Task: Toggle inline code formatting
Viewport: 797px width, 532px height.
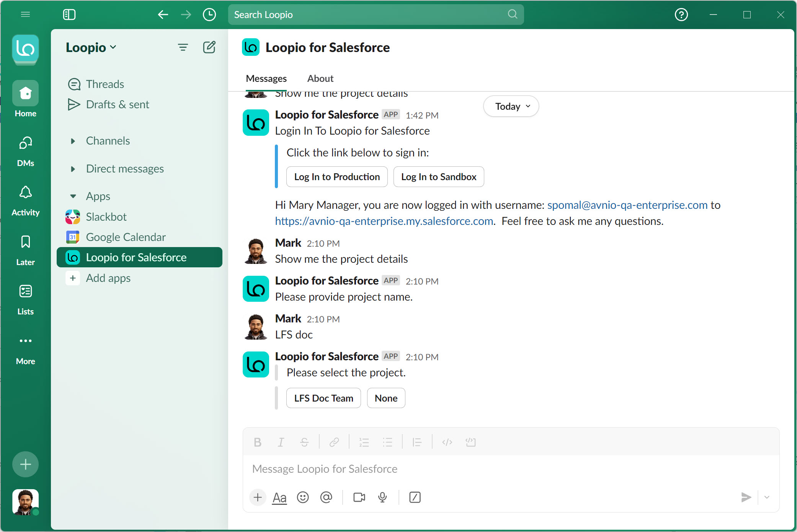Action: 447,442
